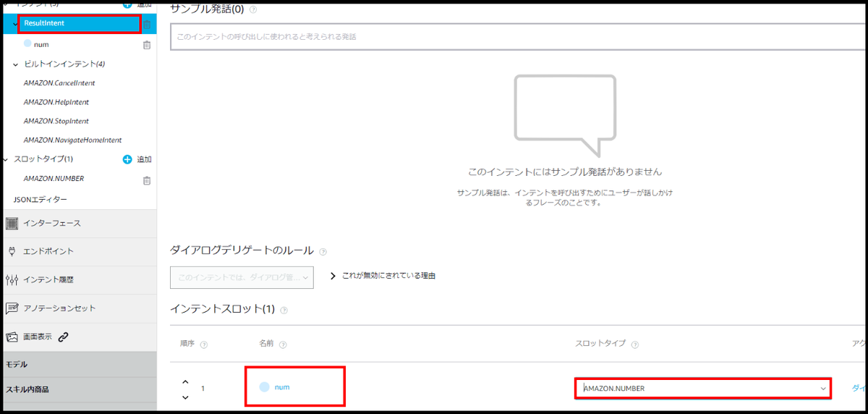Click the annotation icon beside アノテーションセット

click(x=12, y=308)
